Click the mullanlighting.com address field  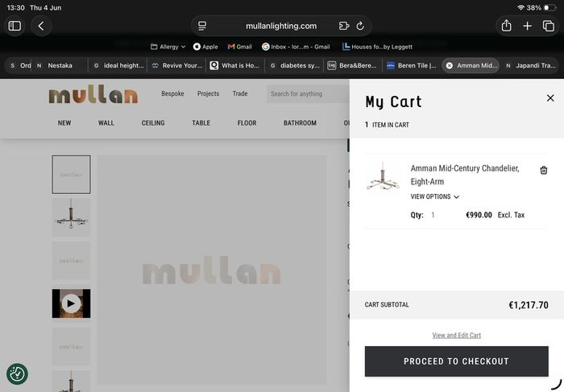point(281,26)
